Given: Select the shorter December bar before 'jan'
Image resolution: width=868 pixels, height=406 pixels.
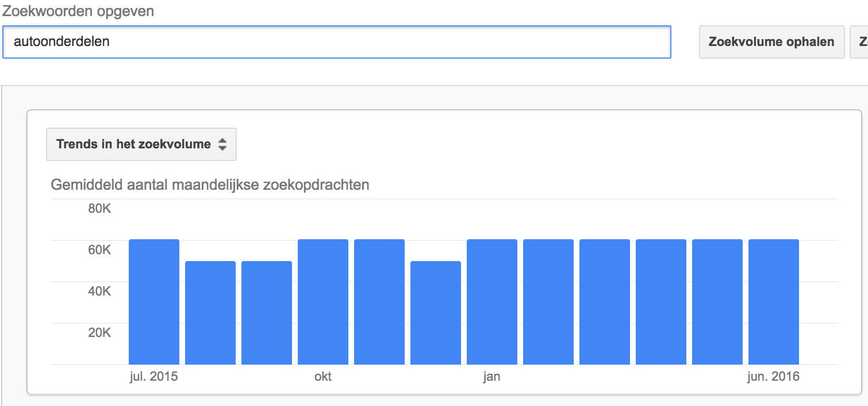Looking at the screenshot, I should pos(436,313).
